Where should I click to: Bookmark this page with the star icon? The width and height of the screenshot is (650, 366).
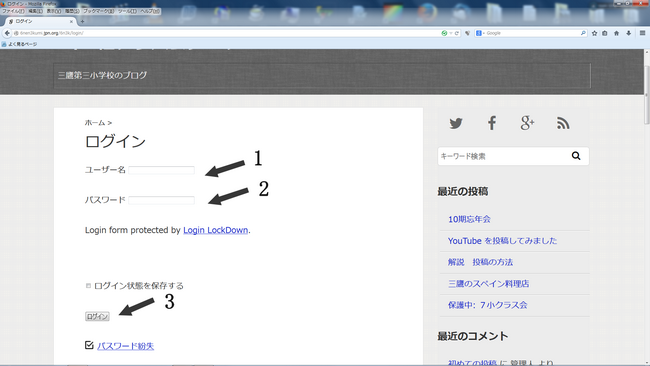594,33
